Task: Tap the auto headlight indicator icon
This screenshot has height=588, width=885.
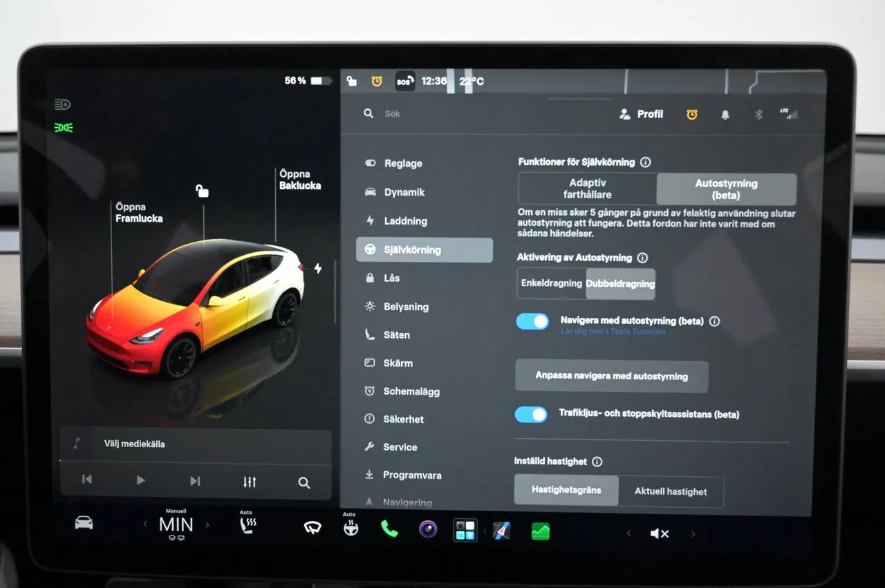Action: (x=63, y=105)
